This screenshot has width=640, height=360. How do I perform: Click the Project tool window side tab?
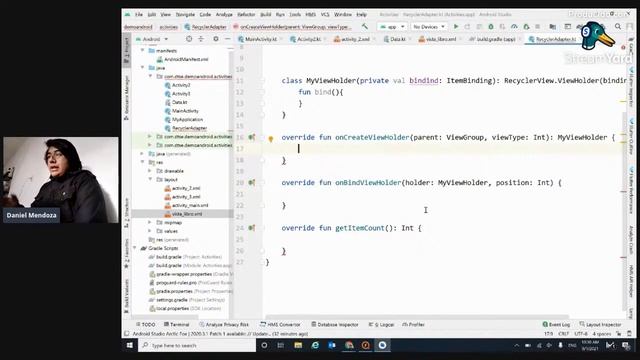(127, 50)
